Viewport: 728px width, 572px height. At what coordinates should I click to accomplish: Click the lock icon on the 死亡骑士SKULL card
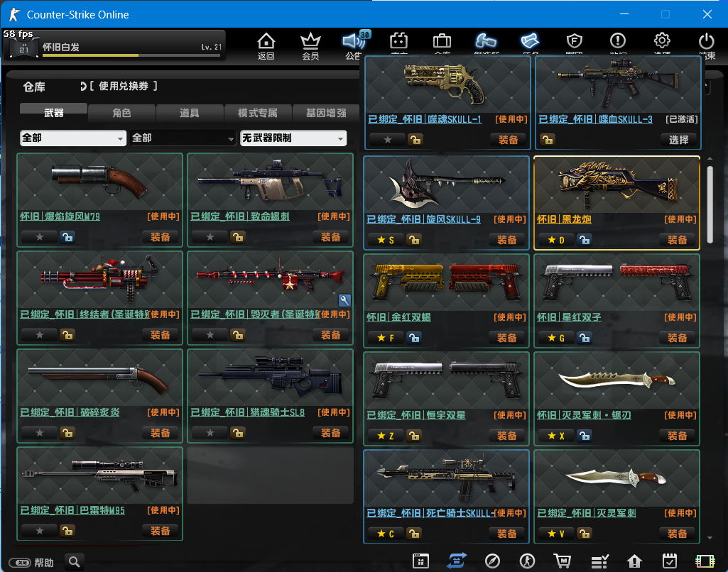point(413,534)
